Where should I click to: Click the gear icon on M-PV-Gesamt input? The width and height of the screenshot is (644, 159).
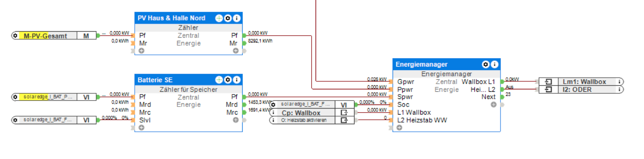15,36
